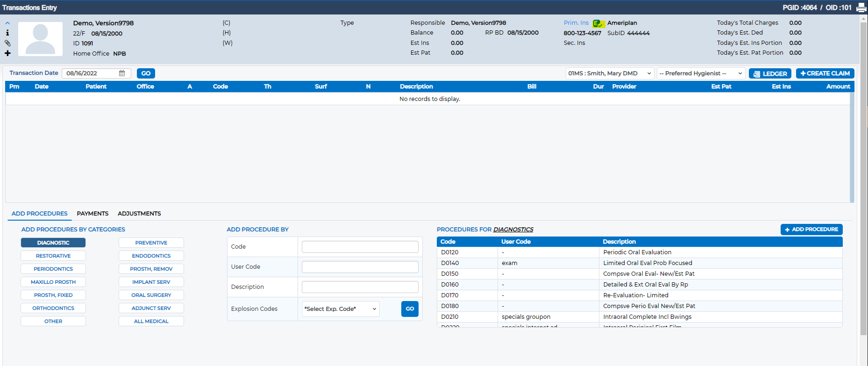Click the Prim. Ins link

click(x=576, y=23)
